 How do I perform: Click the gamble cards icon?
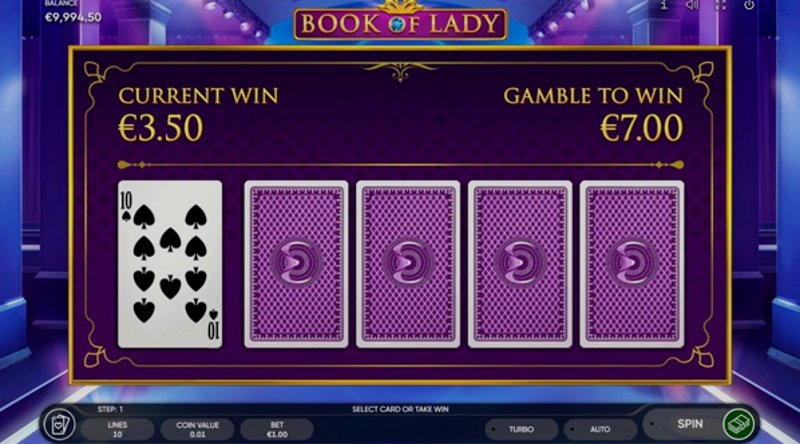(x=60, y=424)
